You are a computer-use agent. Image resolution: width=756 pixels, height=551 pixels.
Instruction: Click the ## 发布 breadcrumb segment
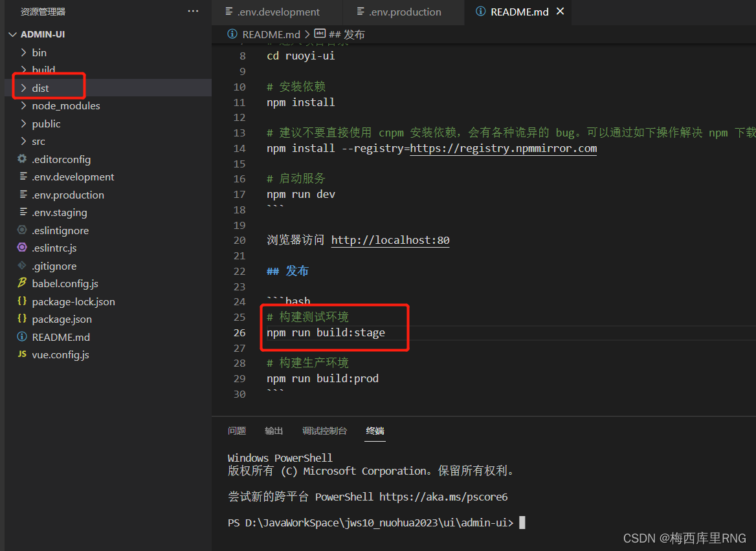(347, 35)
